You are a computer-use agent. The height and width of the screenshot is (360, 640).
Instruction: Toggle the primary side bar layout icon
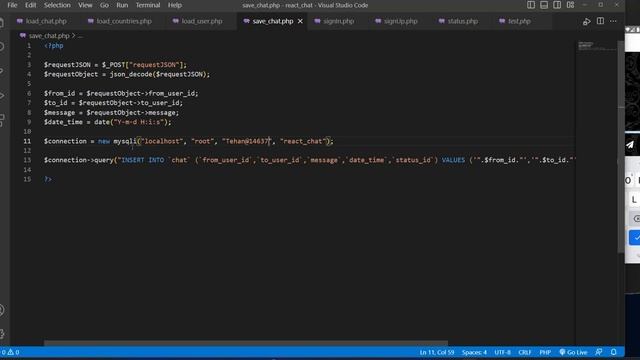tap(531, 5)
